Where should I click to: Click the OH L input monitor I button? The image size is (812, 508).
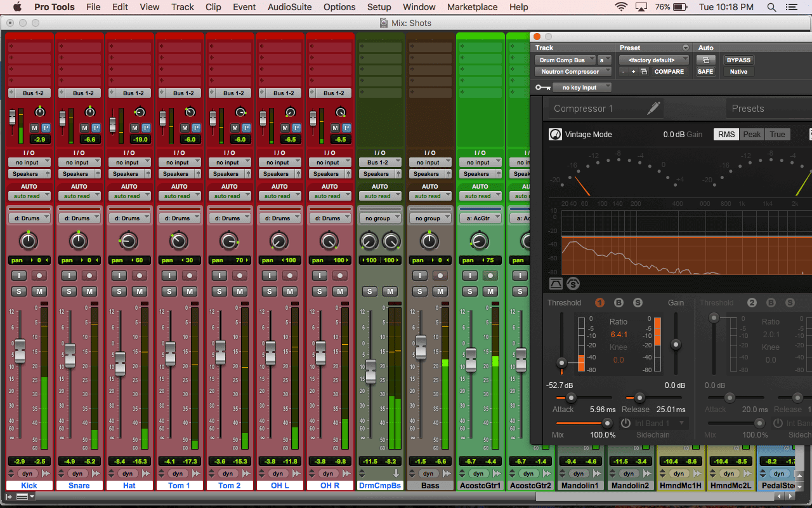268,276
